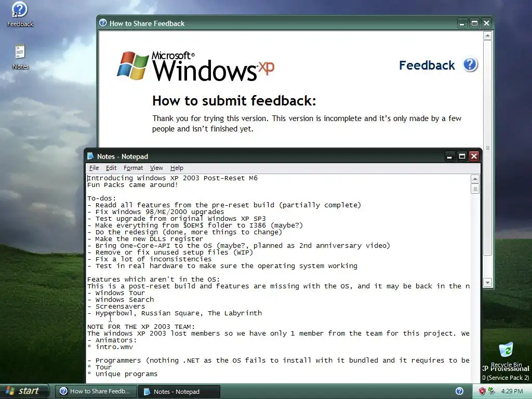Click the 'Fix a lot of inconsistencies' line

(x=149, y=259)
